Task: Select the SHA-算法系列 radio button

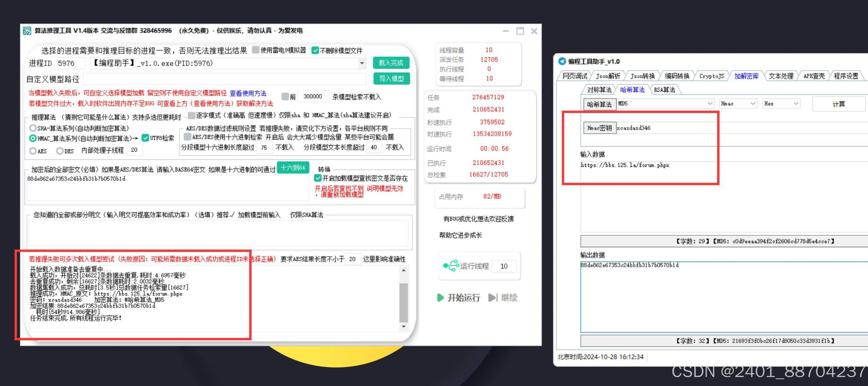Action: (32, 128)
